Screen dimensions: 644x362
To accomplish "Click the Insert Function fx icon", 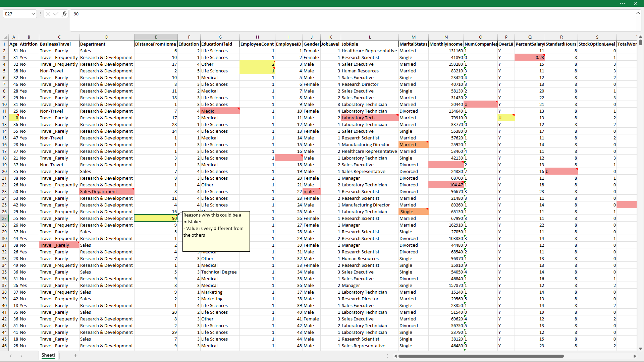I will tap(64, 14).
